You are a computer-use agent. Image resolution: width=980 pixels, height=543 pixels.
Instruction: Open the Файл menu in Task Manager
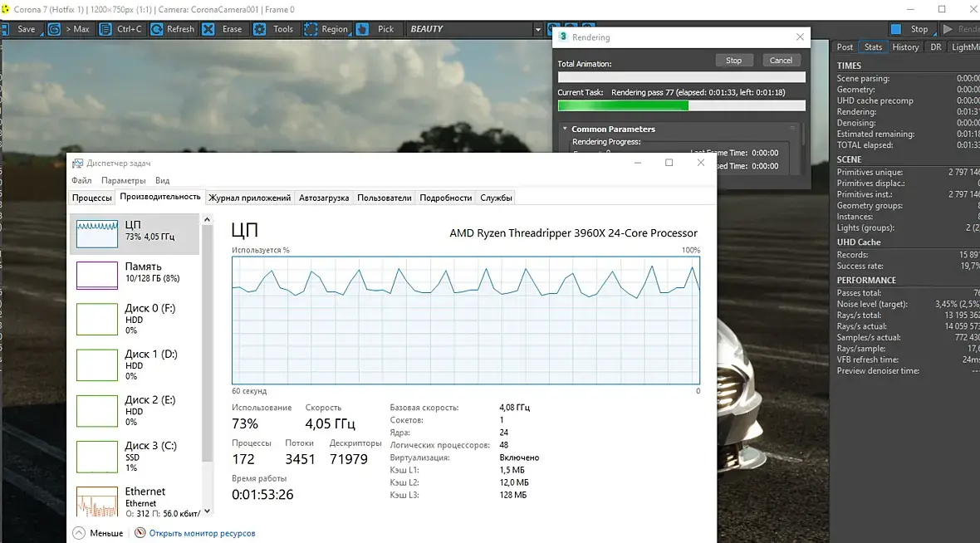81,180
